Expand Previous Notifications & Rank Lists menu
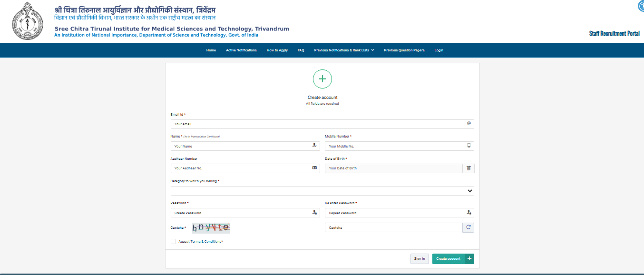This screenshot has width=644, height=275. 343,49
